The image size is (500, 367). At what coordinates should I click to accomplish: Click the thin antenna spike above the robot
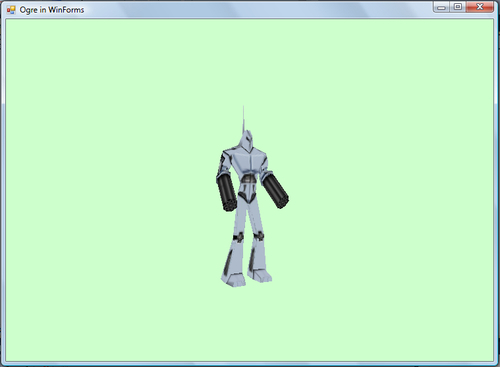[244, 118]
